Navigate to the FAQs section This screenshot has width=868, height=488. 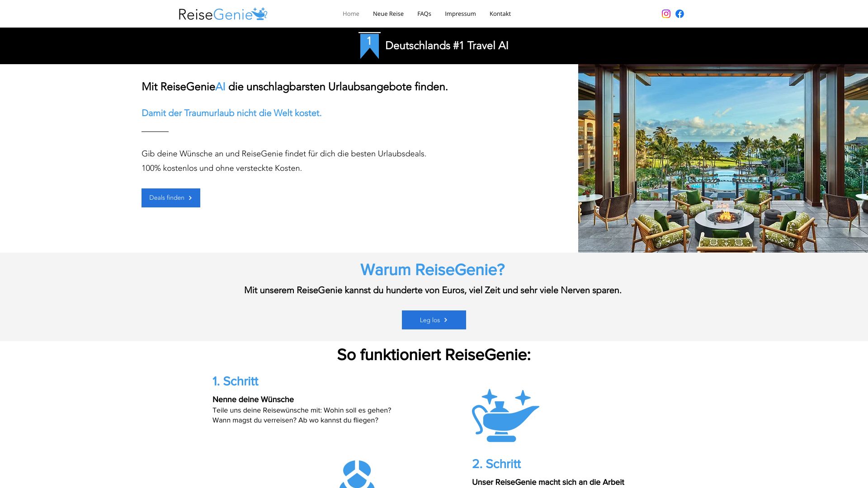click(x=425, y=14)
